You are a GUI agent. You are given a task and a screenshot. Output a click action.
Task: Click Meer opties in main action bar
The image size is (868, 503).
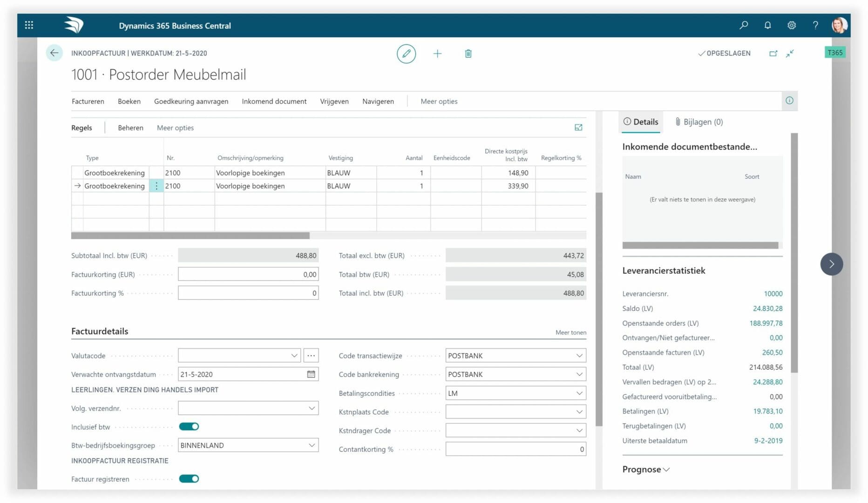(439, 101)
